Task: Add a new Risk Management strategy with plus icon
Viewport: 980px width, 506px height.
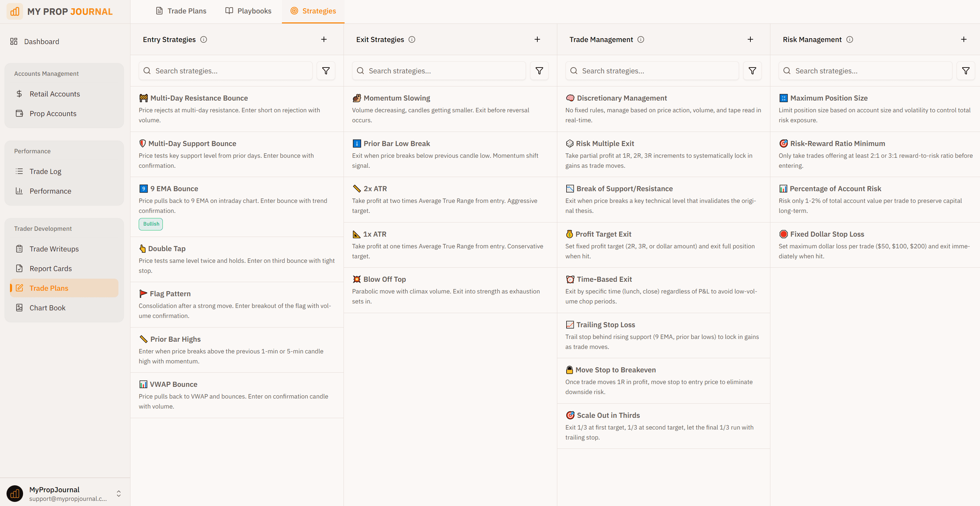Action: (963, 39)
